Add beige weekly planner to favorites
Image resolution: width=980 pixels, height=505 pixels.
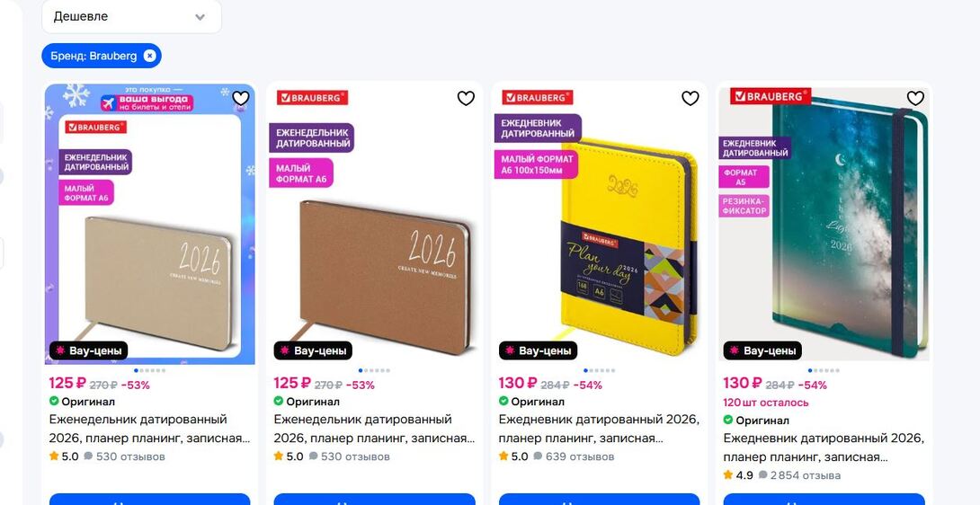[241, 98]
